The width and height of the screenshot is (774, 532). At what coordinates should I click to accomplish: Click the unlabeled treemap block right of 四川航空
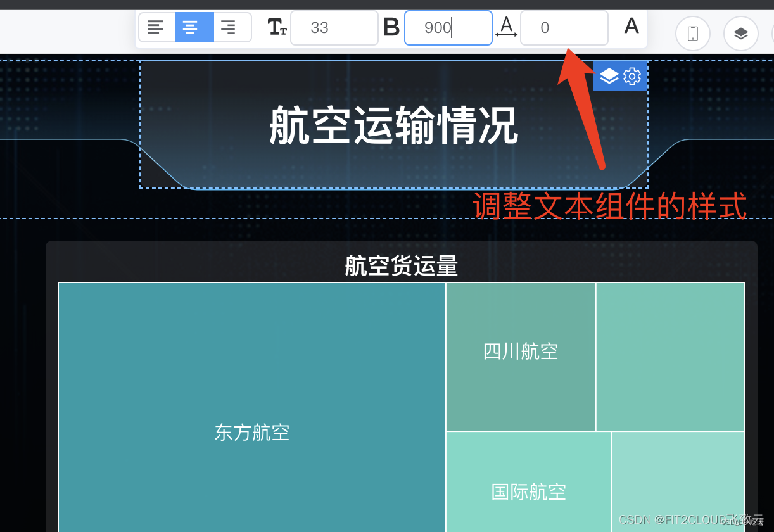[671, 357]
